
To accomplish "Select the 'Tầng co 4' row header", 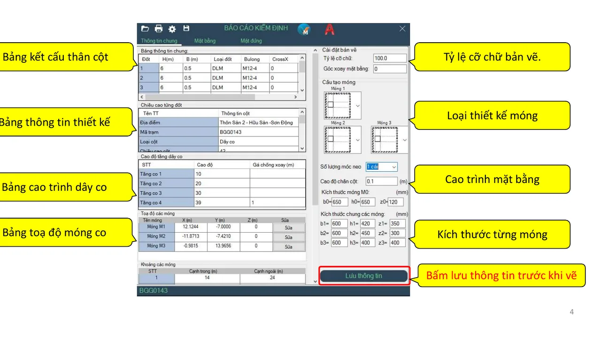I will point(166,203).
